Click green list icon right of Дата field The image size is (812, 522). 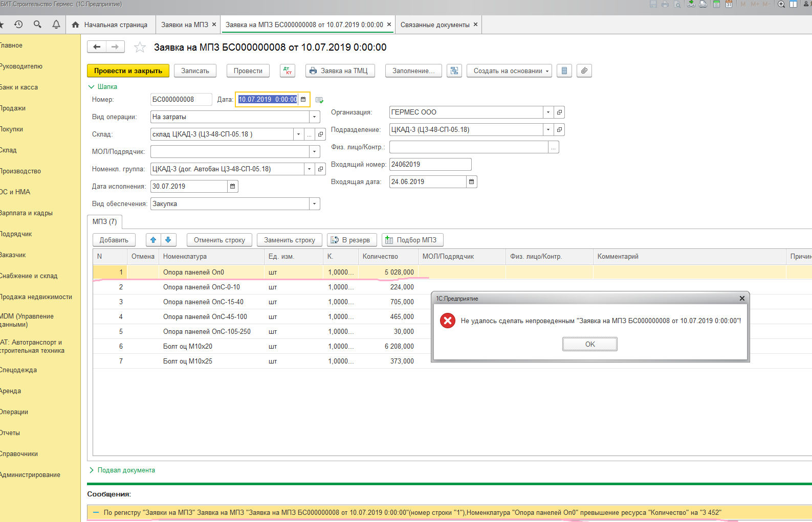tap(319, 100)
